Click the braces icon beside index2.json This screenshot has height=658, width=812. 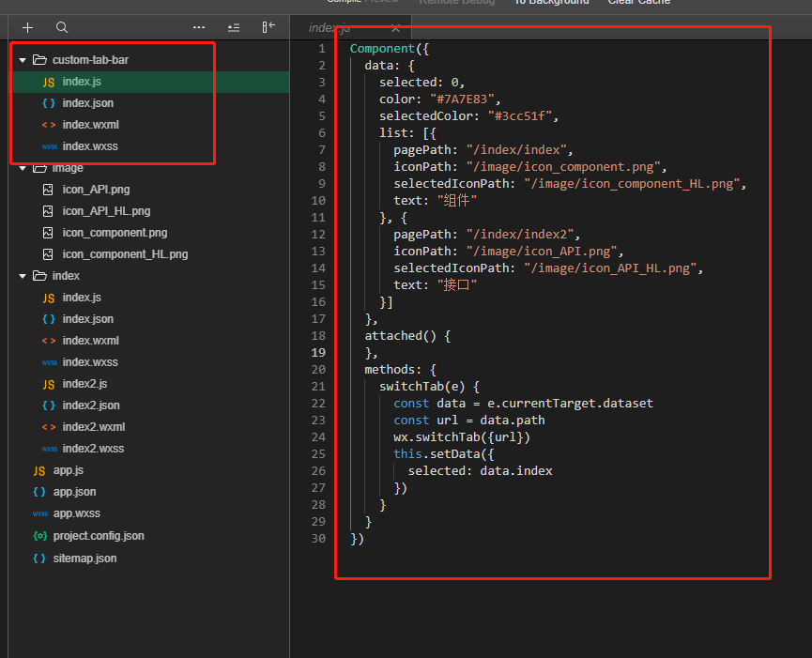(x=49, y=406)
